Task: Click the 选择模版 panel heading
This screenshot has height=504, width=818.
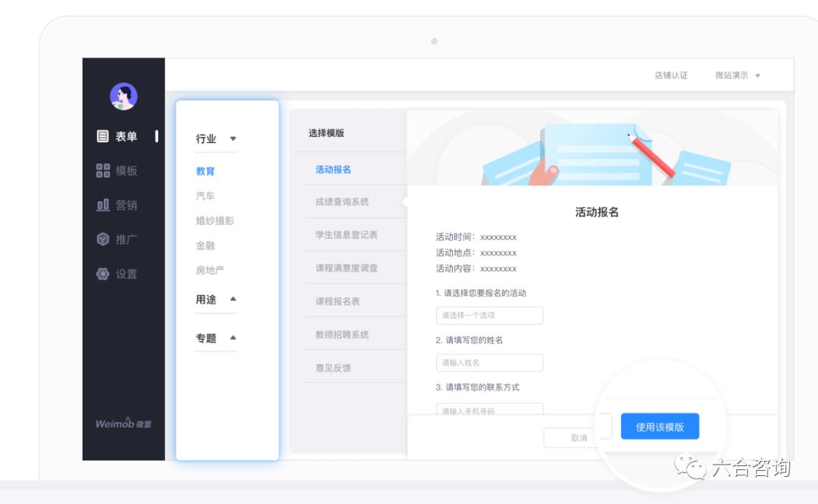Action: pyautogui.click(x=326, y=133)
